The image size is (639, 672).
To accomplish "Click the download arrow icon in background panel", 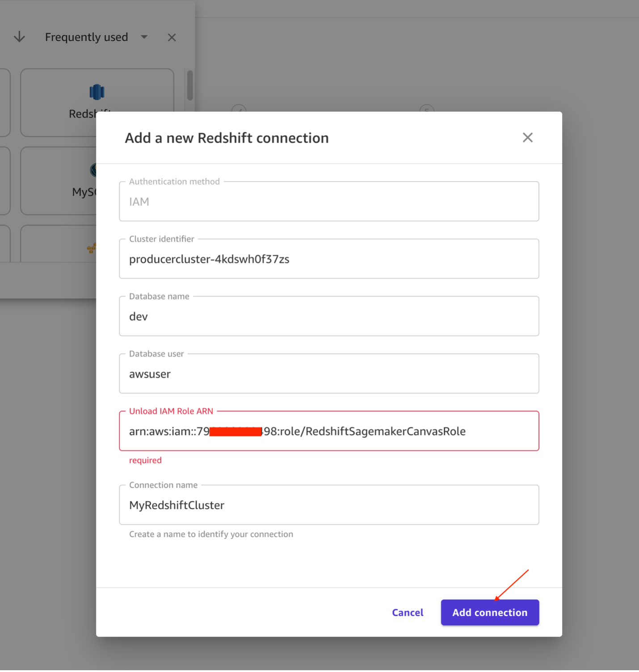I will point(19,37).
